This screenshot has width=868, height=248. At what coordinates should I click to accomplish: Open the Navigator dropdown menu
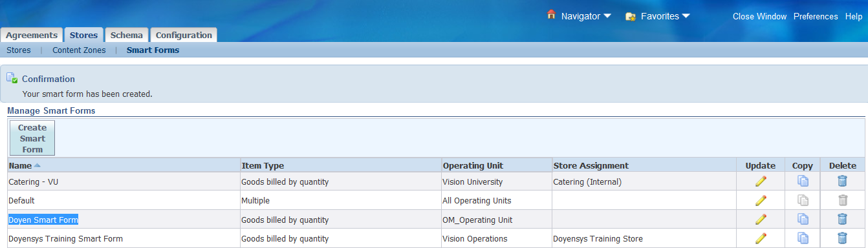(607, 16)
